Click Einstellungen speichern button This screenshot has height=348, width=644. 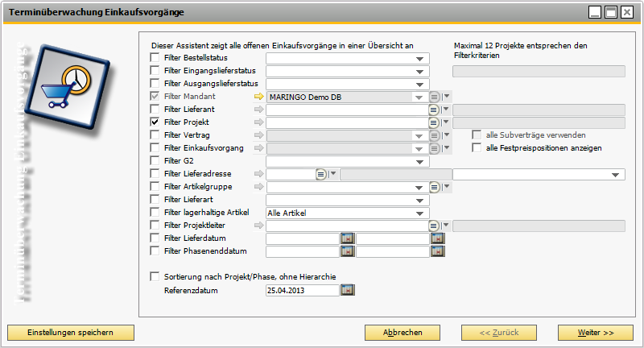tap(71, 333)
